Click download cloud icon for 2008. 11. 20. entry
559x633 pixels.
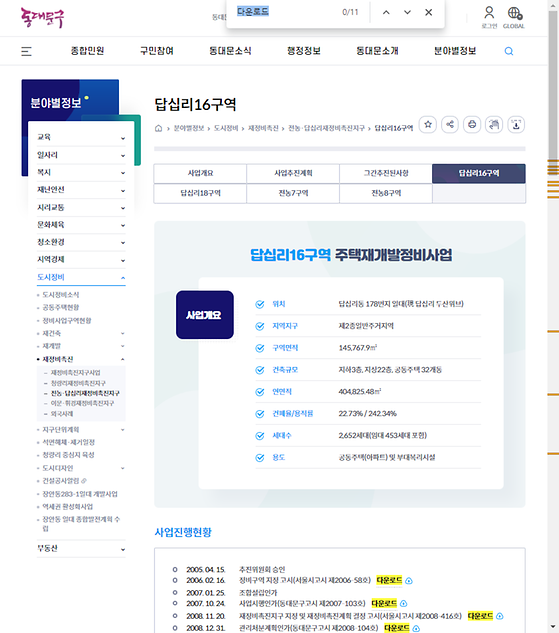[500, 616]
